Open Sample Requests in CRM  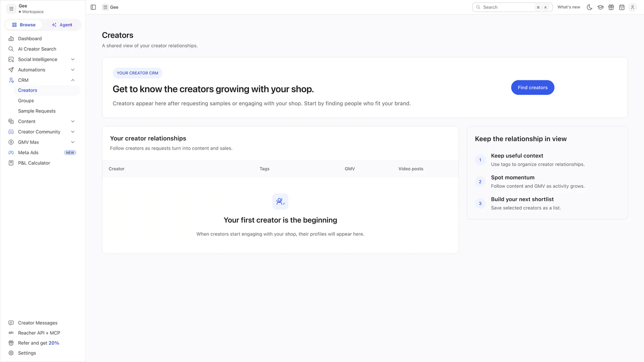[47, 111]
